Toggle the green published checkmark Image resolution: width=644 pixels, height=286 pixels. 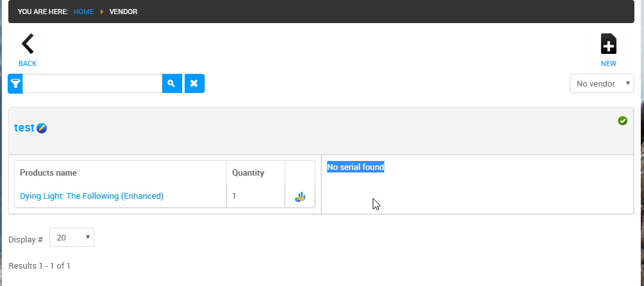pyautogui.click(x=622, y=121)
